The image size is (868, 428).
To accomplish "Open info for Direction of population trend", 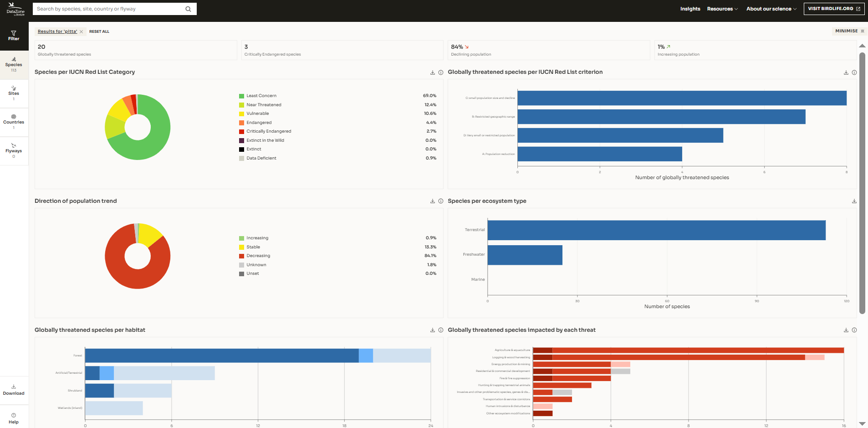I will tap(441, 201).
